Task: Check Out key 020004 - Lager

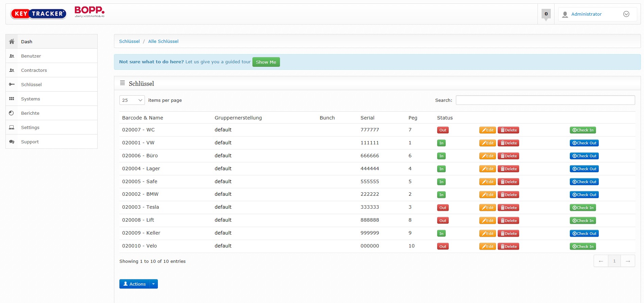Action: pyautogui.click(x=584, y=169)
